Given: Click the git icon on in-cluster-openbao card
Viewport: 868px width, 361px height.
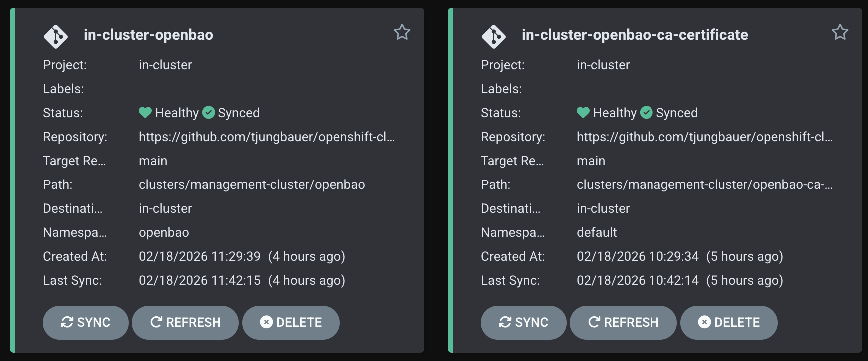Looking at the screenshot, I should pos(56,36).
